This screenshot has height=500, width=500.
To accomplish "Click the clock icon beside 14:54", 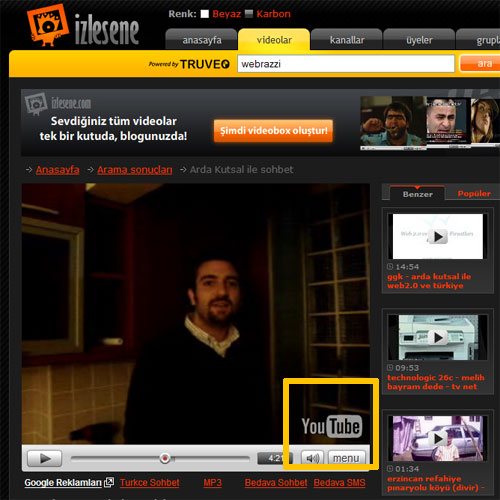I will [390, 266].
